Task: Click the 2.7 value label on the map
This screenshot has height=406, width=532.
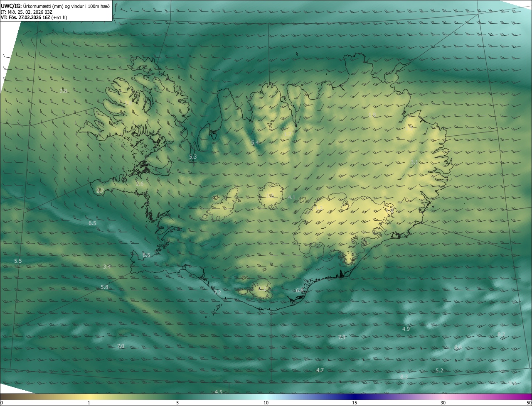Action: (100, 191)
